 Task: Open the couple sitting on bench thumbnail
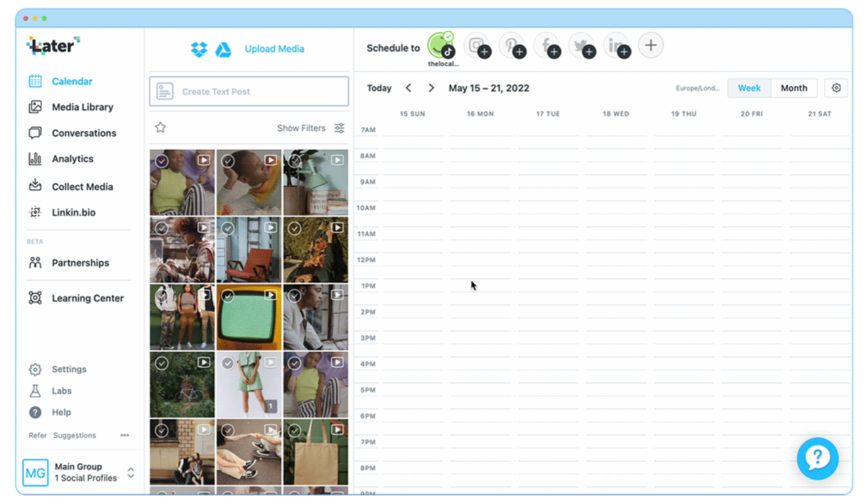click(x=182, y=452)
